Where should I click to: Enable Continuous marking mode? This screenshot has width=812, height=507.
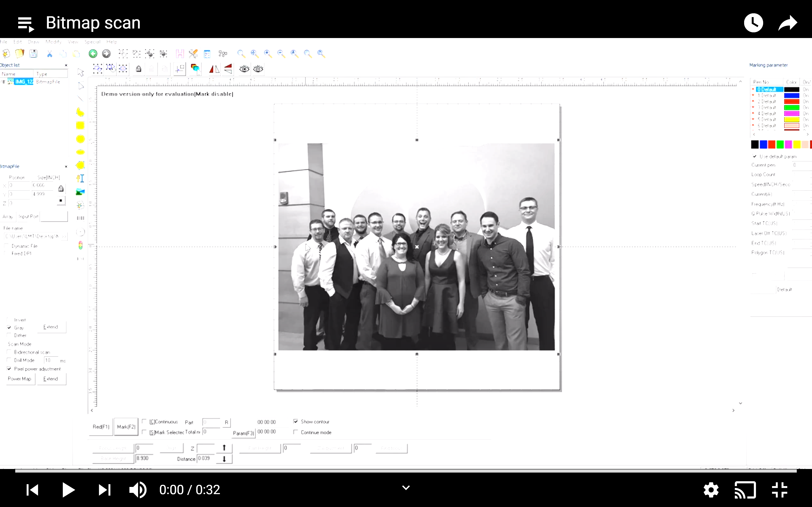(144, 421)
